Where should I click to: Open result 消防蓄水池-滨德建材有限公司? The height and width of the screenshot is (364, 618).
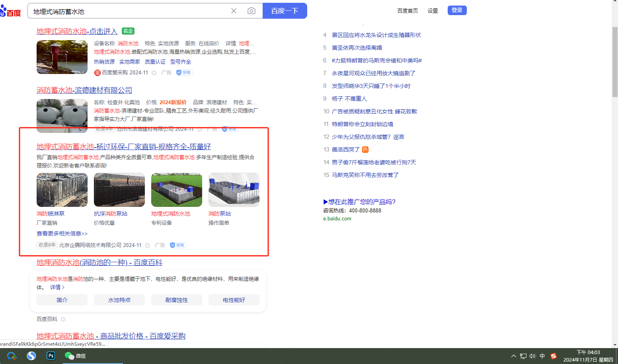[84, 90]
